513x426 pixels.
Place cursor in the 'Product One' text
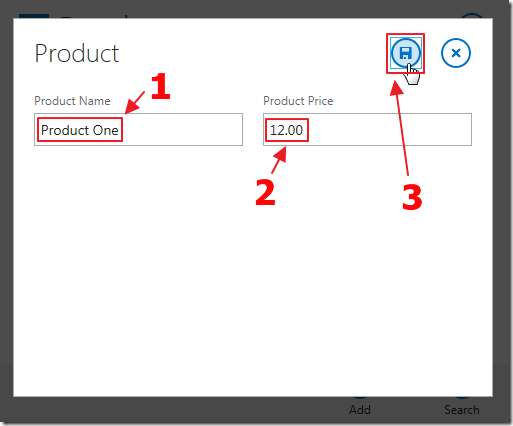coord(80,130)
